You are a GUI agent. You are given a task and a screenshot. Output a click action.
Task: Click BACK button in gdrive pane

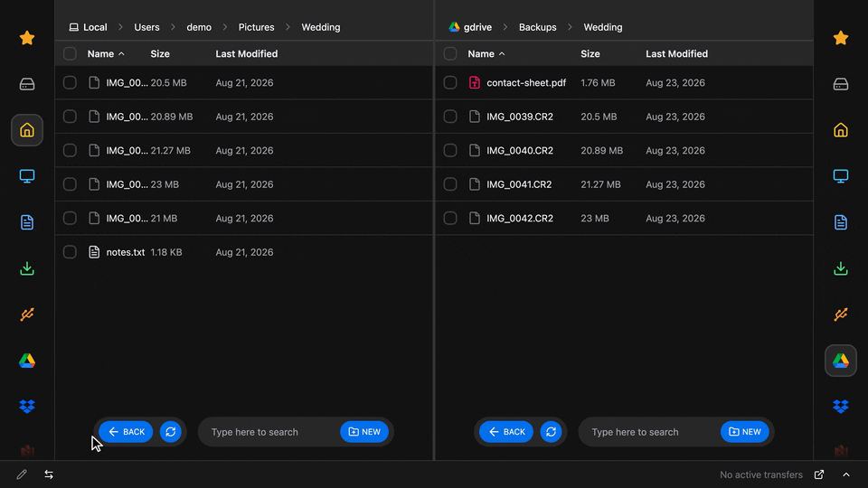(x=506, y=432)
